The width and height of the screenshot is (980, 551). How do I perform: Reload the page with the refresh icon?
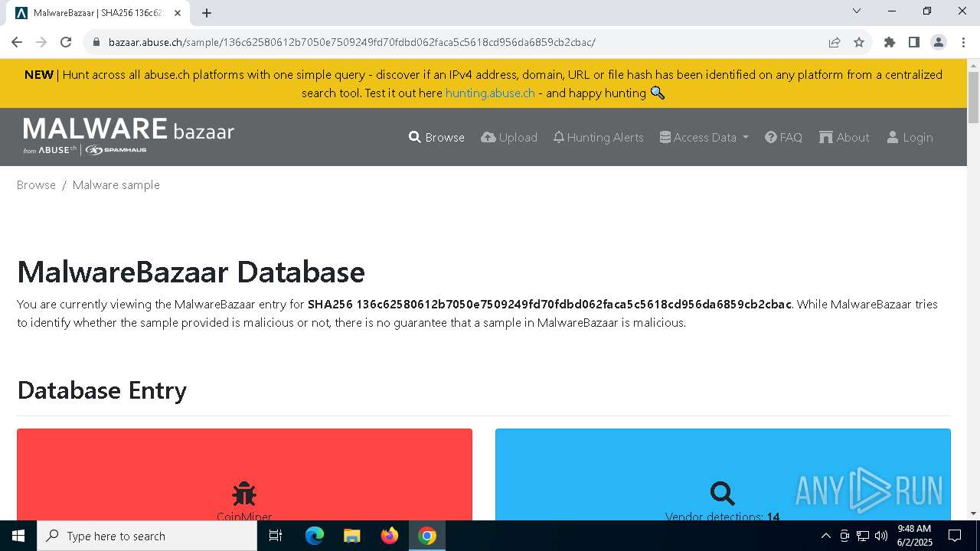(x=66, y=42)
